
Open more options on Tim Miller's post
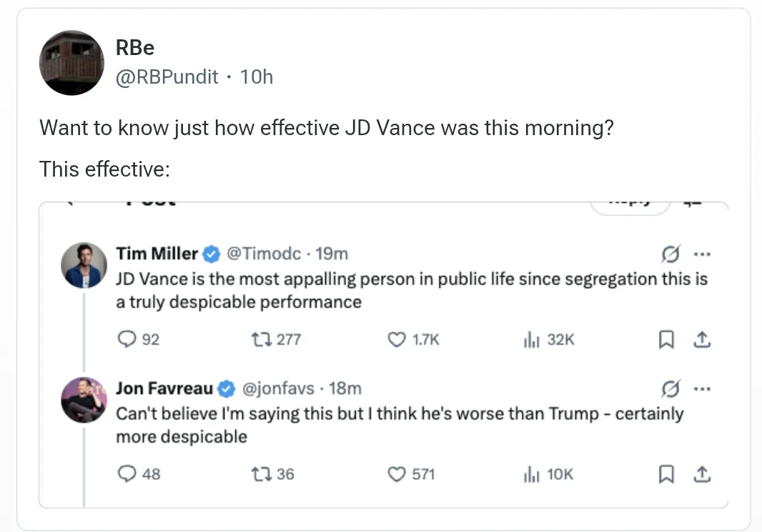703,254
